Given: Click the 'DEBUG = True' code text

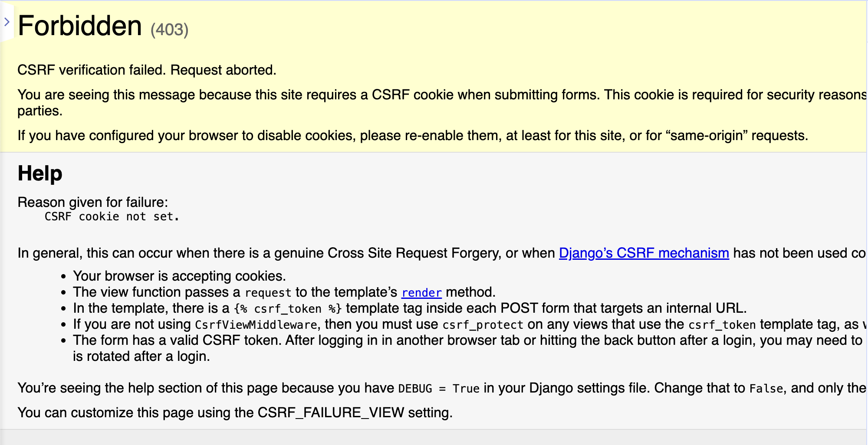Looking at the screenshot, I should tap(439, 389).
